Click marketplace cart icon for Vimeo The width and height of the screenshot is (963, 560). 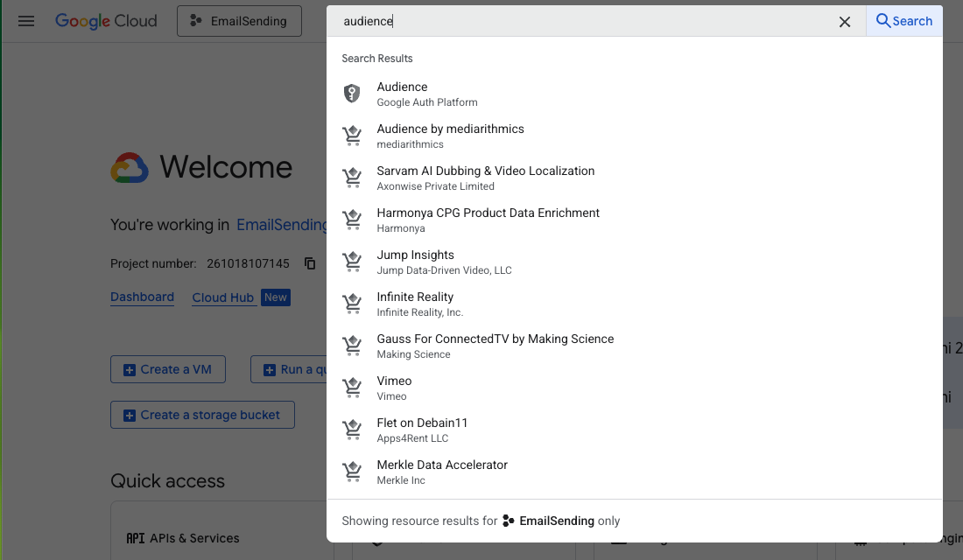click(352, 388)
